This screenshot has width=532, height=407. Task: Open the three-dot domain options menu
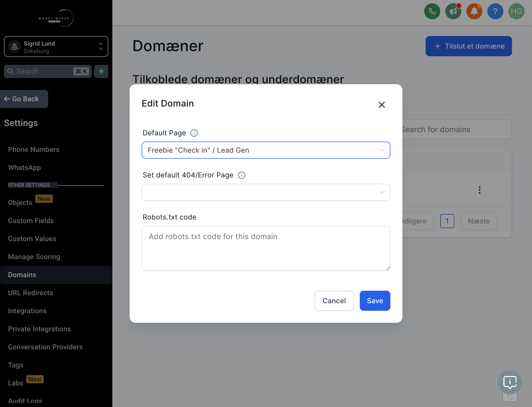[479, 190]
